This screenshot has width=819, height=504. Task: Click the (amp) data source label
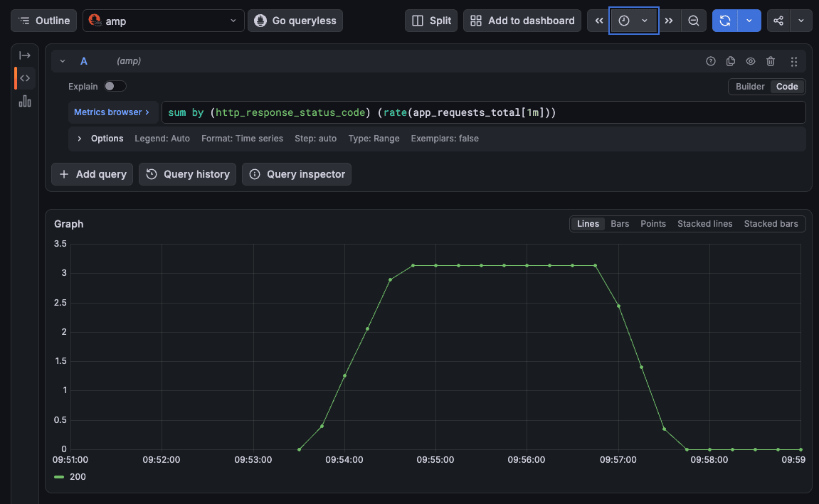[129, 61]
